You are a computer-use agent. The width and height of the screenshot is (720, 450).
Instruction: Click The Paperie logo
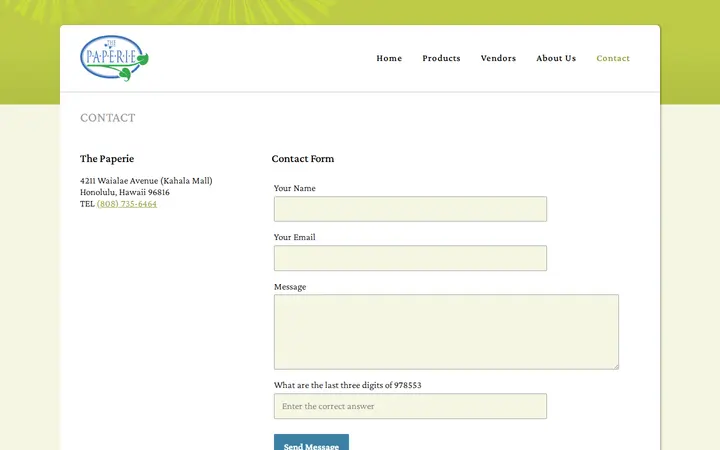point(114,58)
